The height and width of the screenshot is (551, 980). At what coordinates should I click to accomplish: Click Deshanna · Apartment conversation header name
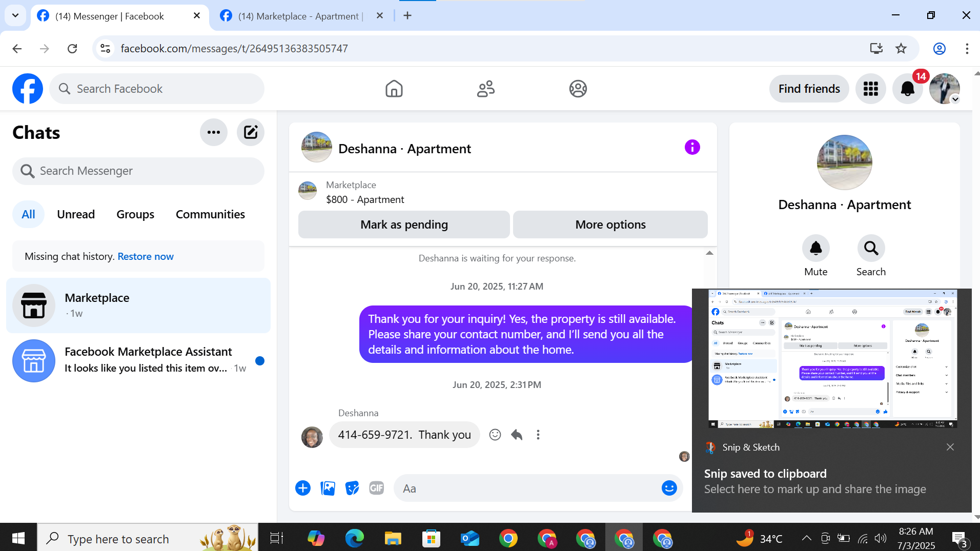404,149
